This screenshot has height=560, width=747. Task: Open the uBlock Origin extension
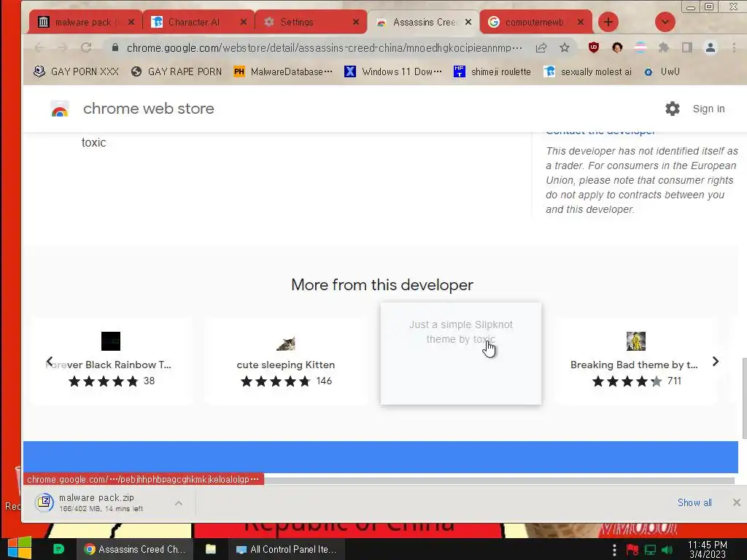pyautogui.click(x=594, y=47)
